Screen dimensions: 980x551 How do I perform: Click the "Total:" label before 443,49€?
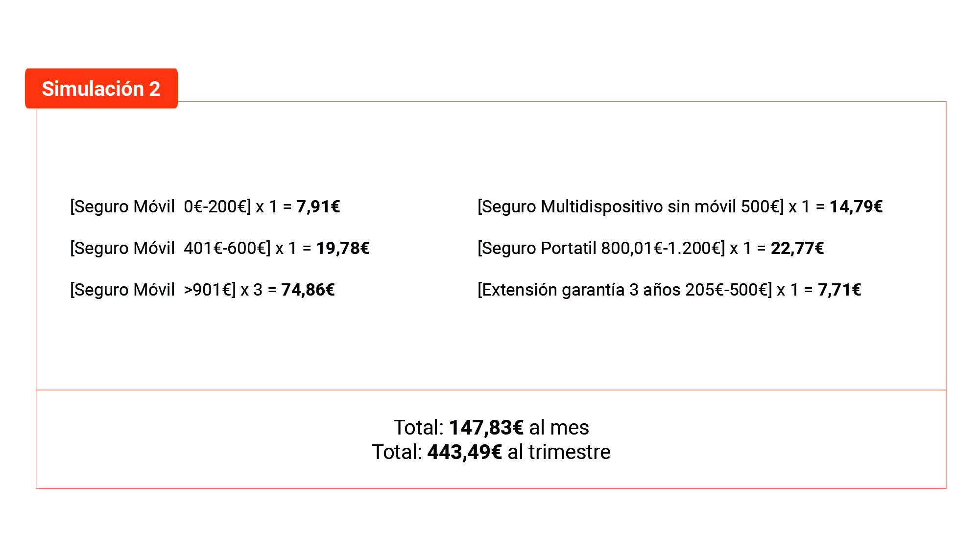tap(397, 452)
